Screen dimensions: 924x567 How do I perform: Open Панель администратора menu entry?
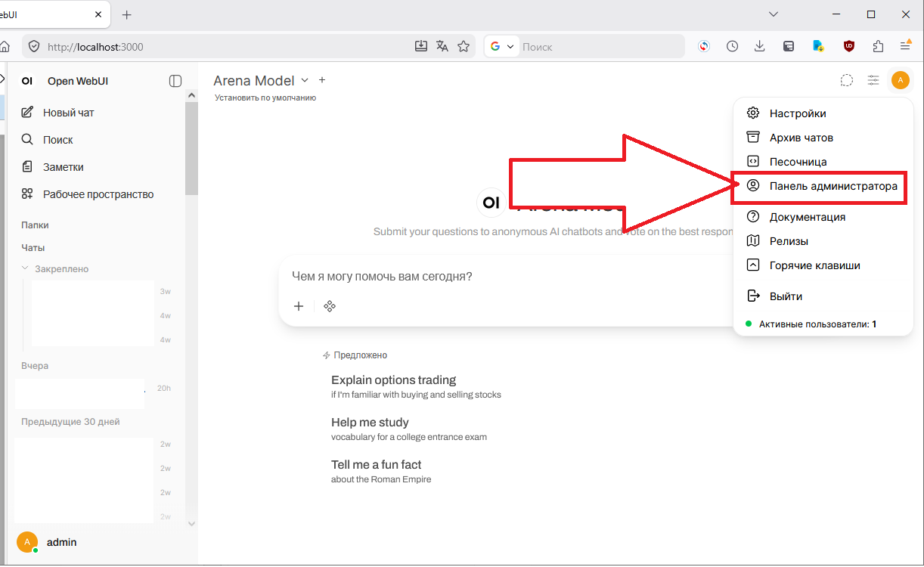[x=823, y=186]
